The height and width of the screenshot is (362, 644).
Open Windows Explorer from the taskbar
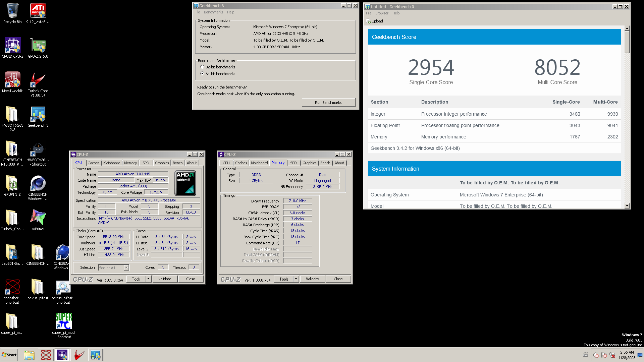pos(29,355)
